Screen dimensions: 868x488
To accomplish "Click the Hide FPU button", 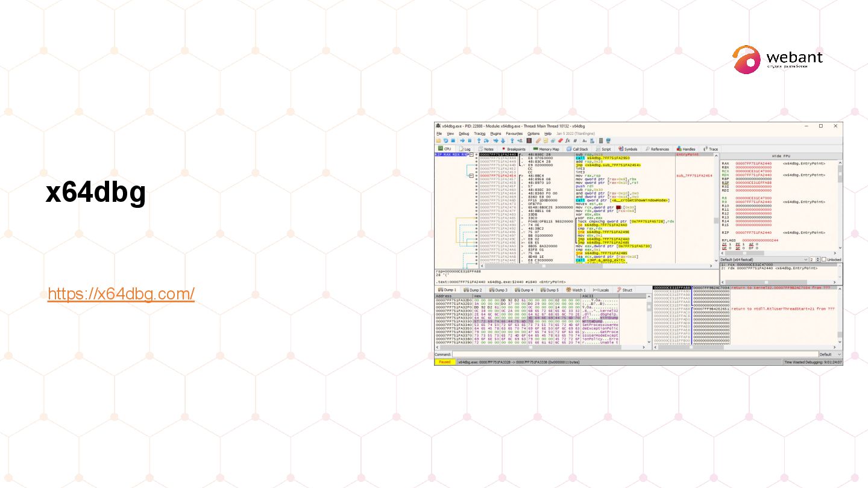I will click(x=781, y=156).
